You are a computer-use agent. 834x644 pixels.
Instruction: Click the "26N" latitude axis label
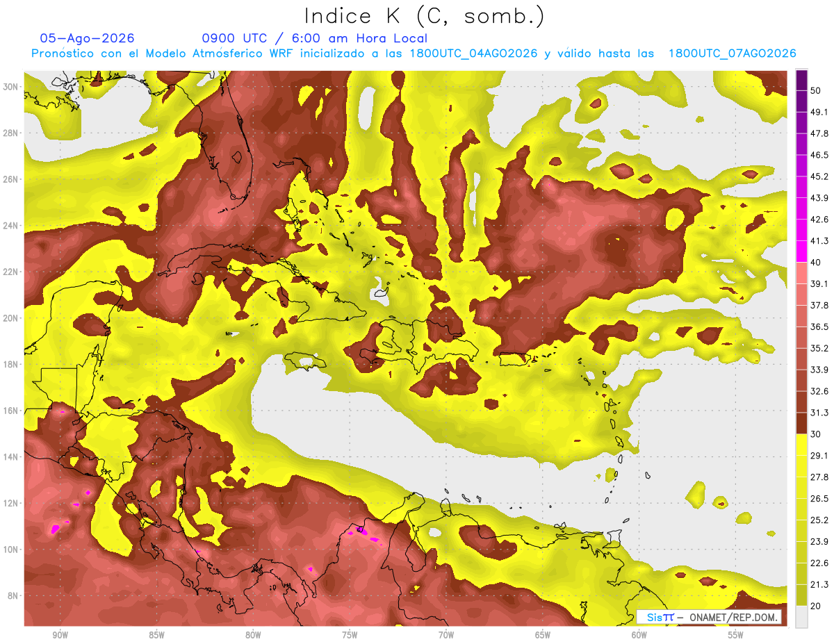(10, 179)
